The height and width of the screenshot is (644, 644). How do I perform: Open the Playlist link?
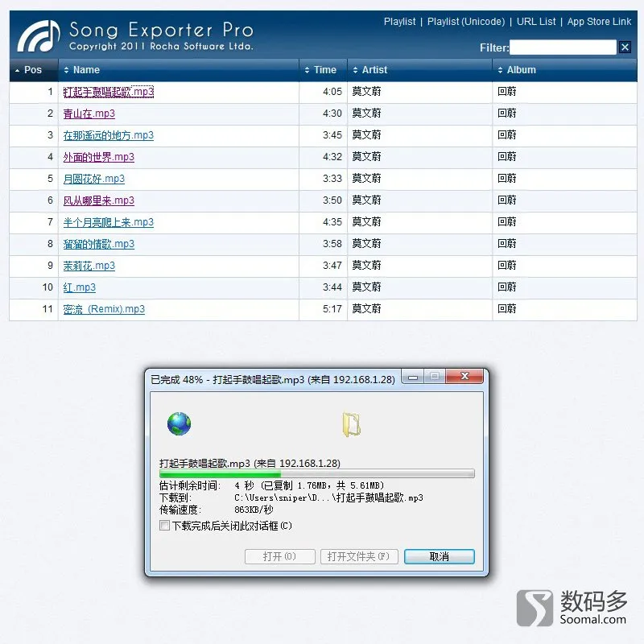tap(399, 22)
